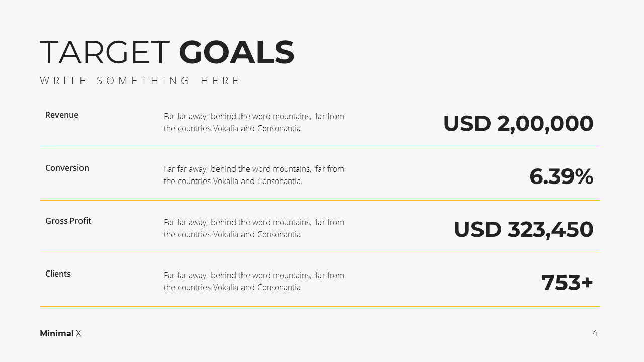Select the TARGET GOALS title text
Screen dimensions: 644x362
pyautogui.click(x=167, y=52)
